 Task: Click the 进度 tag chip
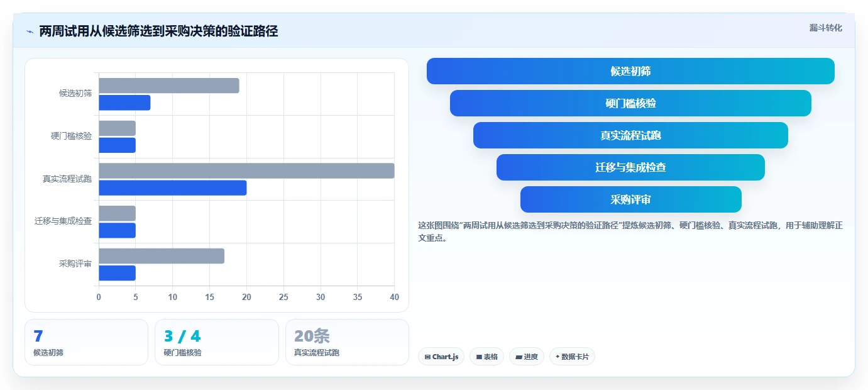[x=527, y=357]
